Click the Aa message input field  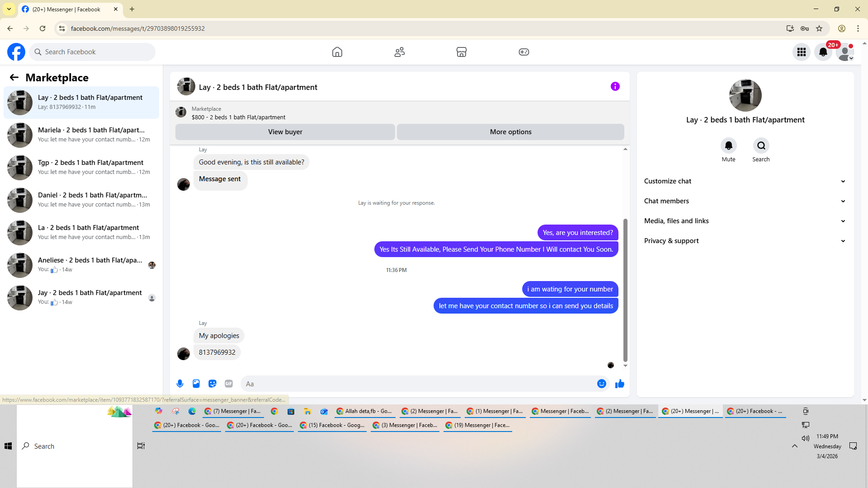[418, 384]
